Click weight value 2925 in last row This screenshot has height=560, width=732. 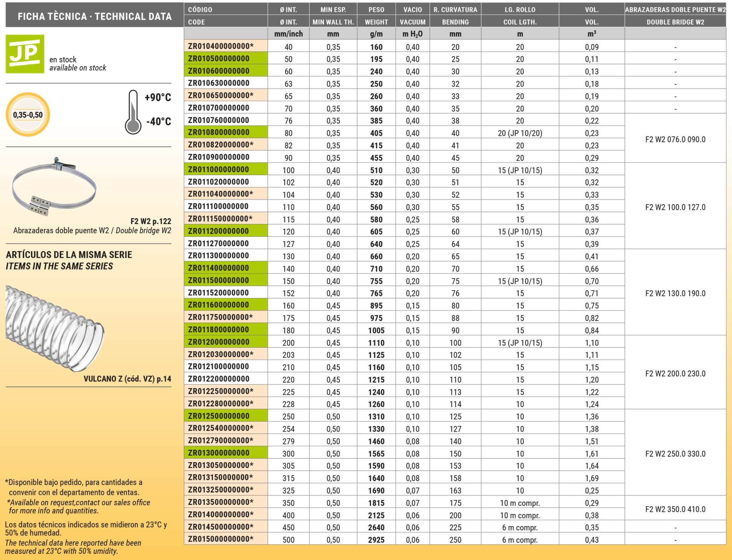[376, 540]
